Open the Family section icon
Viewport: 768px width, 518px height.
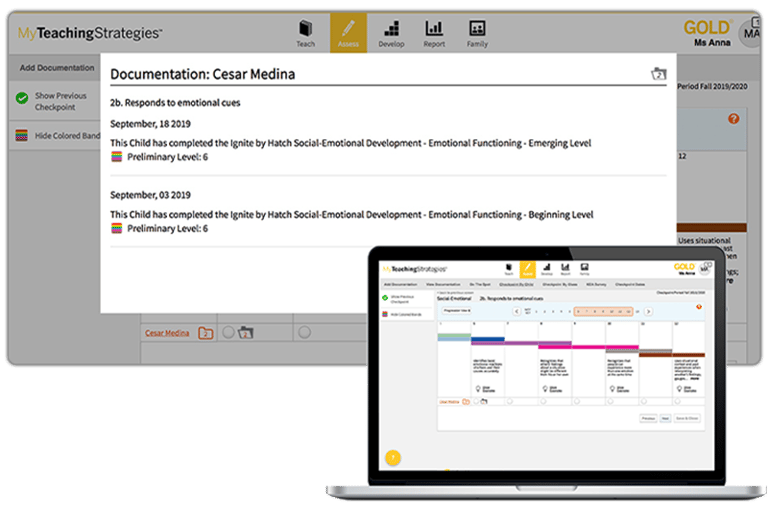point(477,32)
